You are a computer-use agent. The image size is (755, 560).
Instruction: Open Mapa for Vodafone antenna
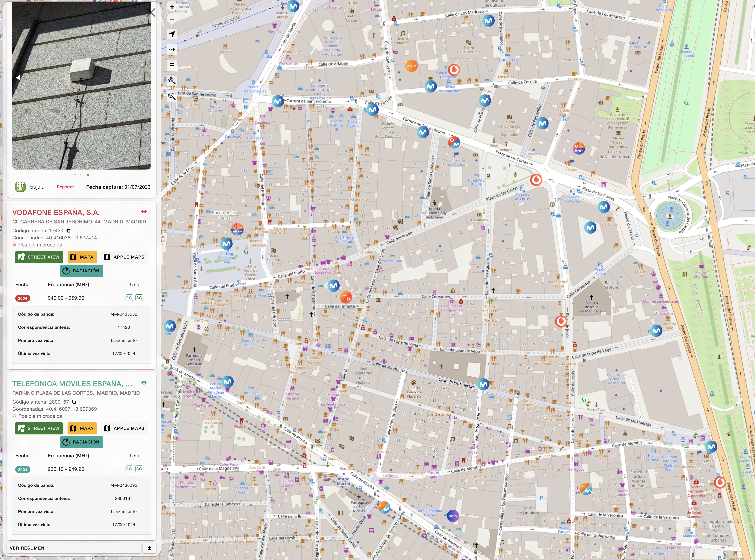(x=82, y=257)
